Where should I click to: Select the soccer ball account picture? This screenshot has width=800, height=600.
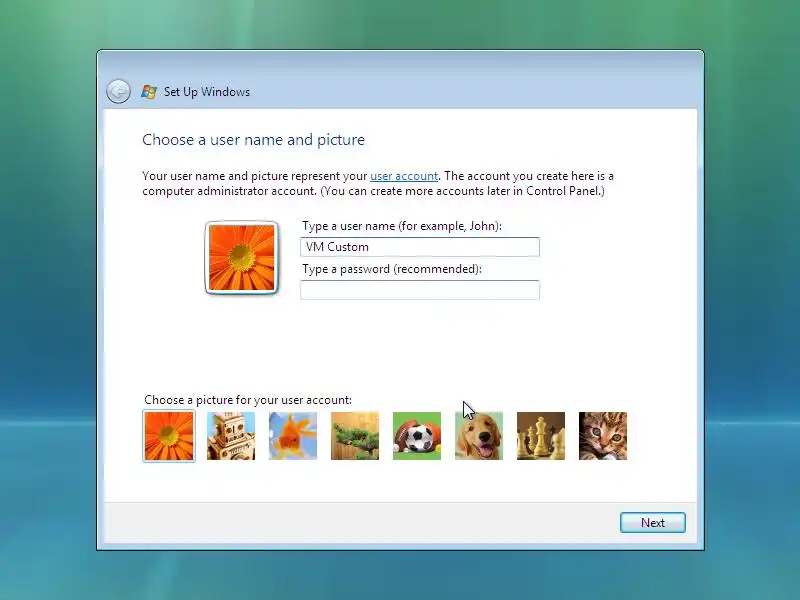point(417,436)
